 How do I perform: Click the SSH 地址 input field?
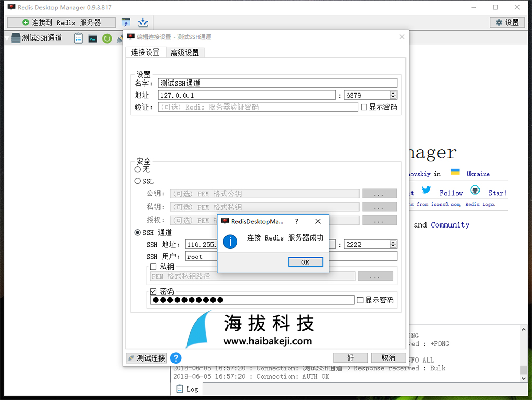point(201,244)
